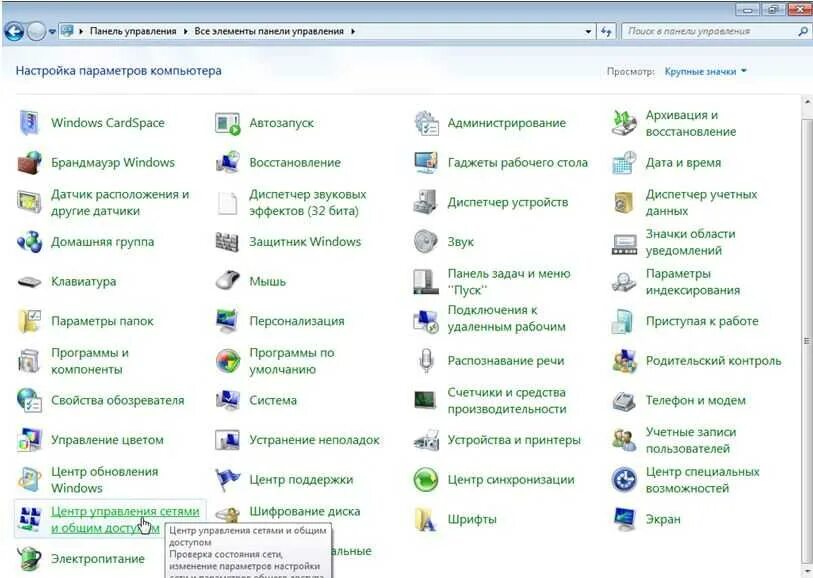Open the Защитник Windows wall icon

click(227, 242)
